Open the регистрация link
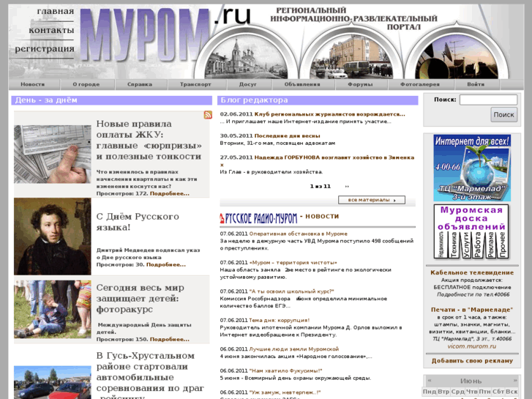 click(x=45, y=49)
